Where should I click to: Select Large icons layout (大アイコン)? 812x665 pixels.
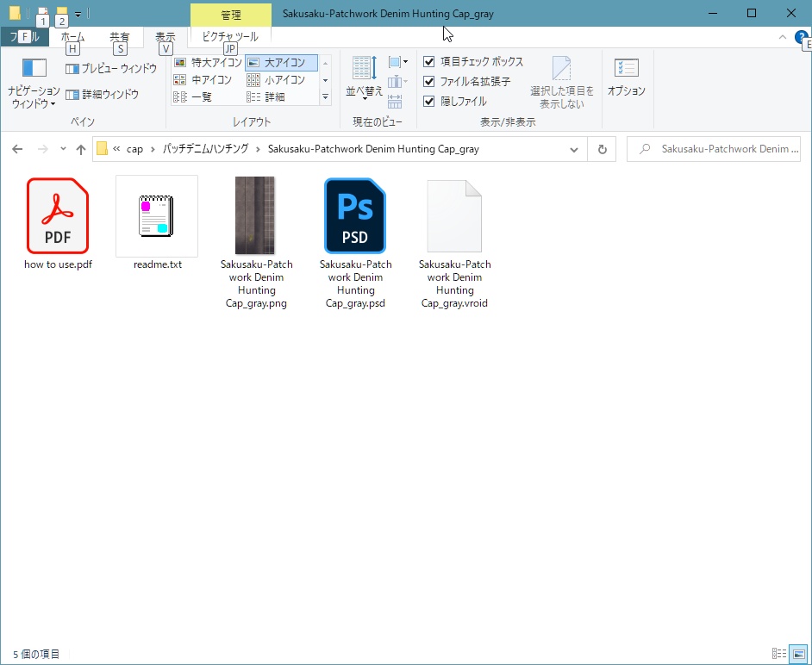coord(281,63)
